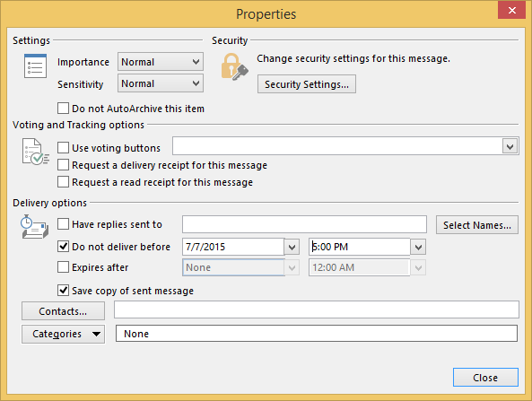
Task: Enable Do not AutoArchive this item
Action: [63, 109]
